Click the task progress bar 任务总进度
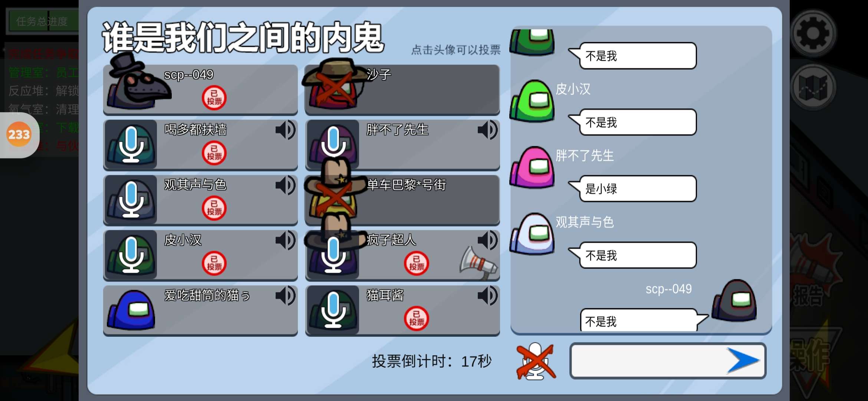868x401 pixels. 43,21
